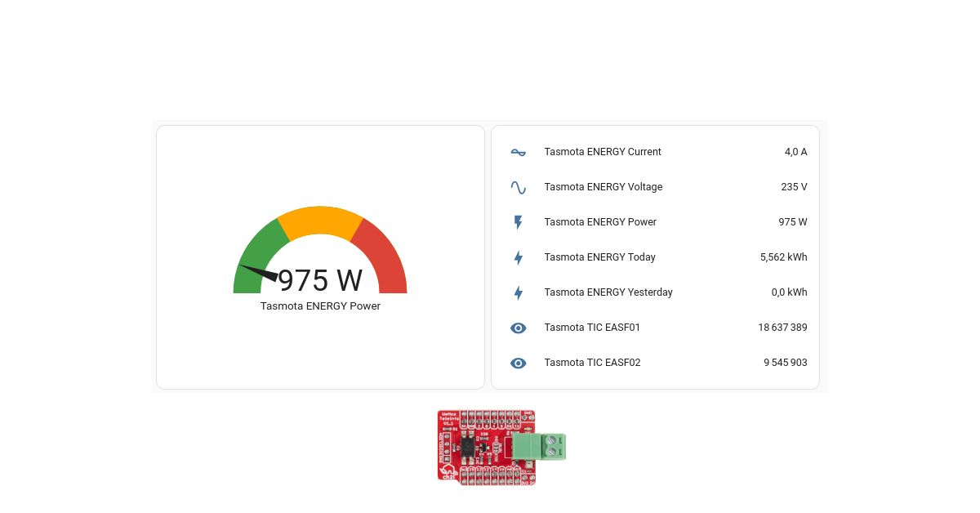This screenshot has width=980, height=513.
Task: Open the Tasmota ENERGY Today entity
Action: coord(599,257)
